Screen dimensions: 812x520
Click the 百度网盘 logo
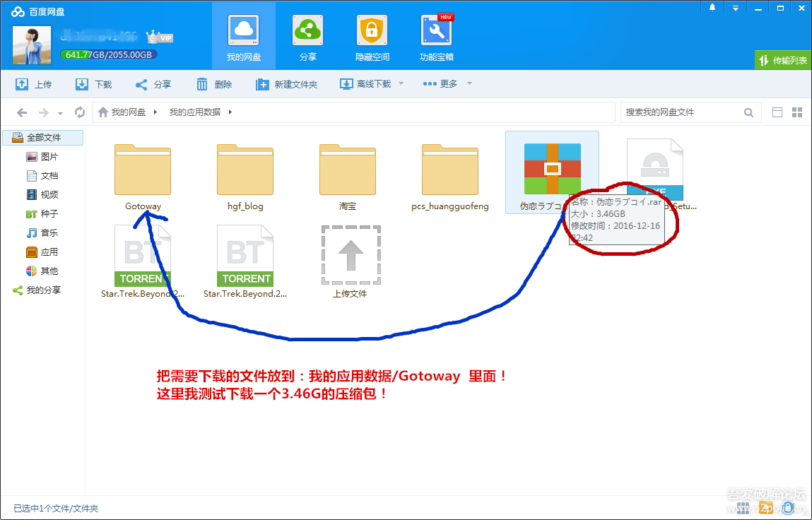point(37,11)
